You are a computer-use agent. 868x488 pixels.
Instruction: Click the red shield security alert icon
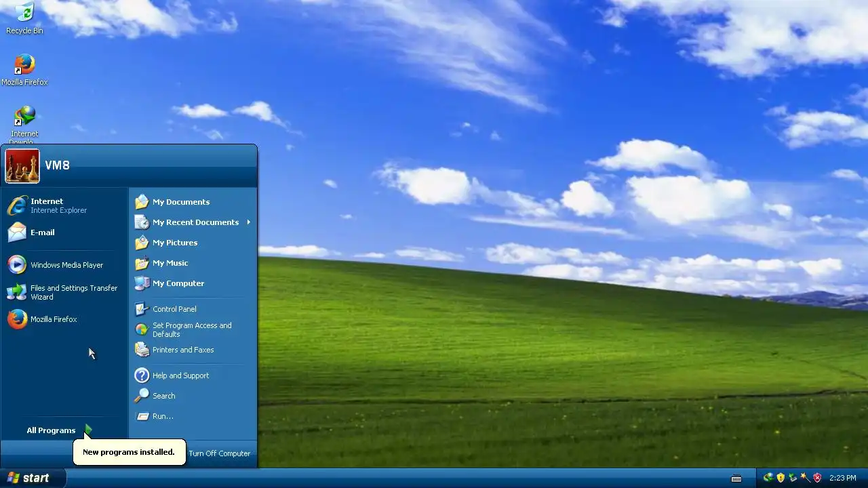817,478
